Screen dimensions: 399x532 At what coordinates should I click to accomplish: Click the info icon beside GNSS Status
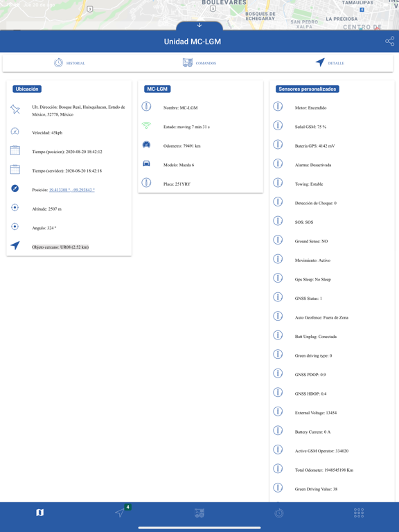(278, 297)
